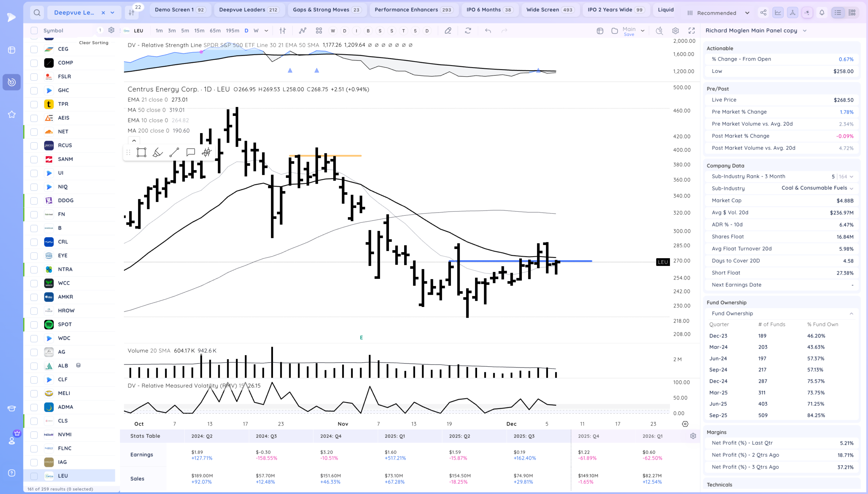
Task: Collapse the Fund Ownership section
Action: [851, 313]
